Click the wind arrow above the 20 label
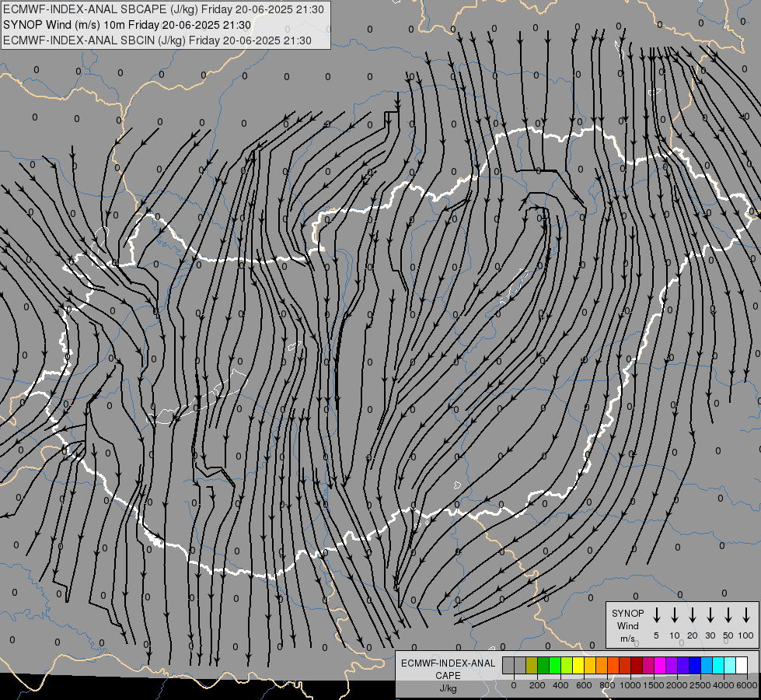761x700 pixels. pyautogui.click(x=693, y=615)
